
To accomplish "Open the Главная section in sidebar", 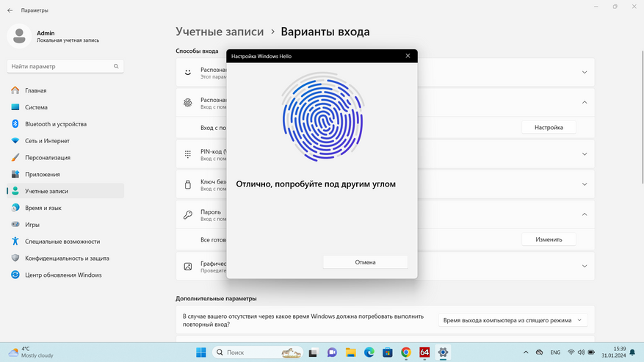I will 35,90.
